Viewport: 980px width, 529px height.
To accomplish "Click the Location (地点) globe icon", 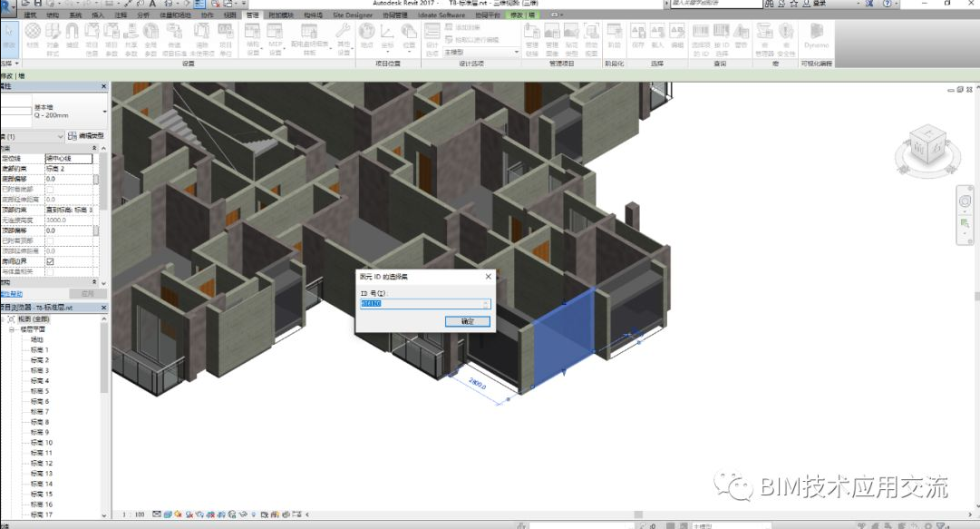I will click(367, 36).
